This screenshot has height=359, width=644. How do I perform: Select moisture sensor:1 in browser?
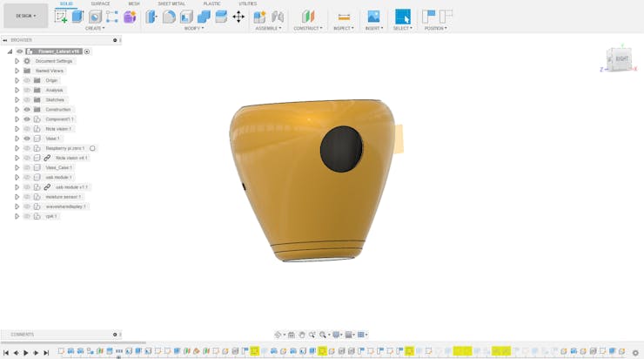[64, 197]
